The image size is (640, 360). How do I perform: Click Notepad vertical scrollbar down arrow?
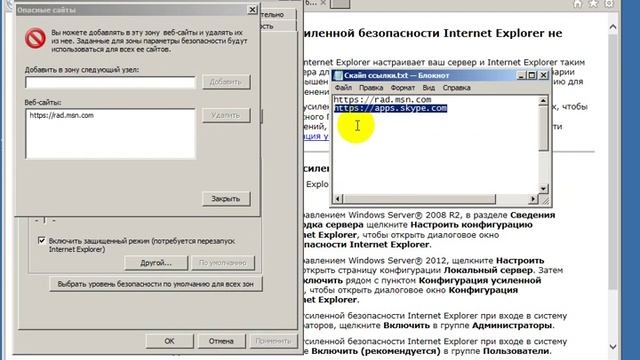(x=543, y=189)
